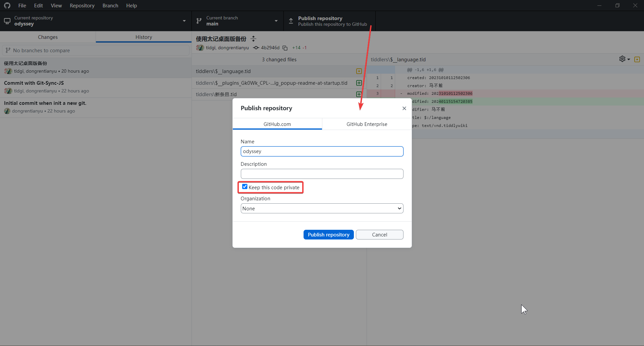Open the Help menu
The height and width of the screenshot is (346, 644).
pos(131,5)
